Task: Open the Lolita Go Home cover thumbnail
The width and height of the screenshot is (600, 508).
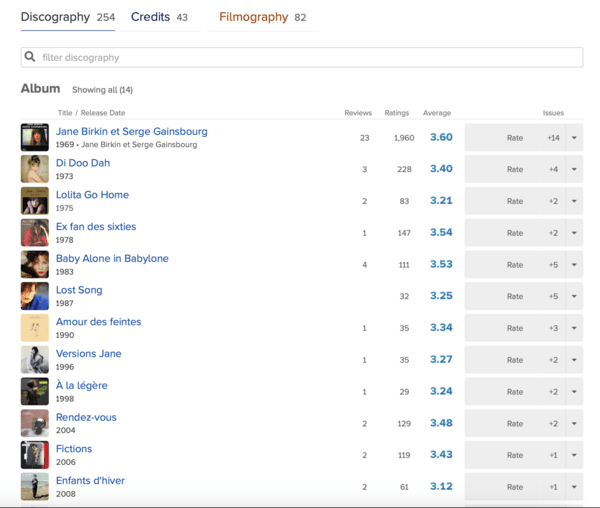Action: [x=35, y=201]
